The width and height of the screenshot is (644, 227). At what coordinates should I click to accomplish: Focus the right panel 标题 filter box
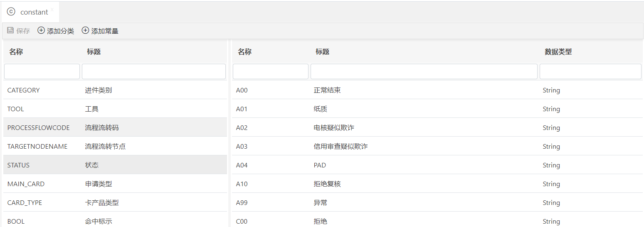pyautogui.click(x=424, y=71)
